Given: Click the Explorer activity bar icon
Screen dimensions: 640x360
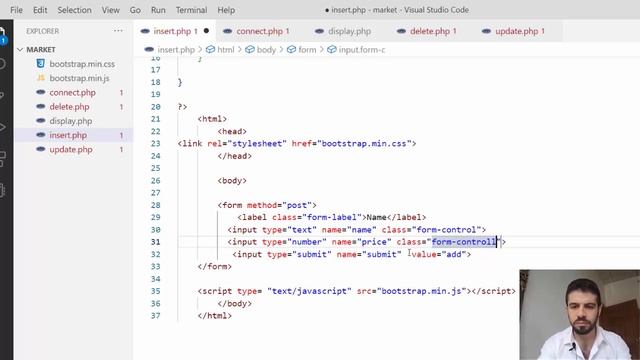Looking at the screenshot, I should 2,34.
